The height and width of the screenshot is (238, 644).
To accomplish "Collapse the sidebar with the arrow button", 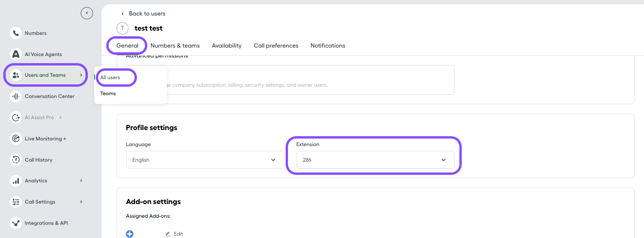I will (x=87, y=13).
